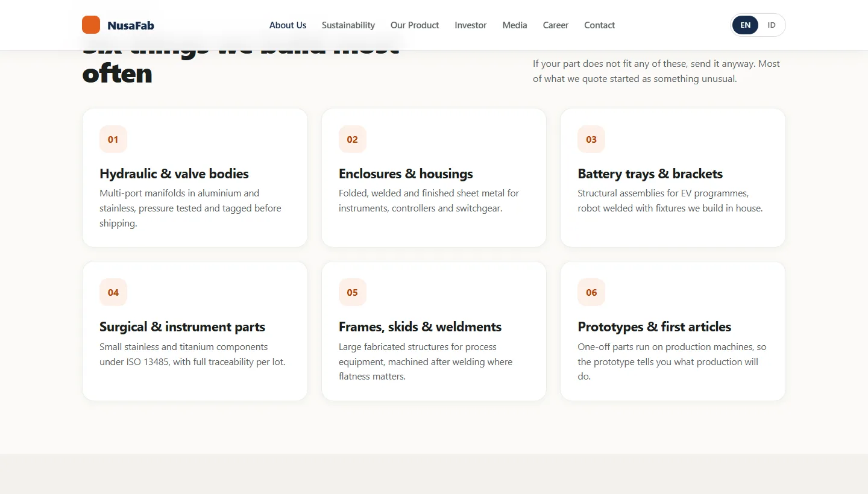Click the 'If your part does not fit' paragraph
868x494 pixels.
coord(656,71)
